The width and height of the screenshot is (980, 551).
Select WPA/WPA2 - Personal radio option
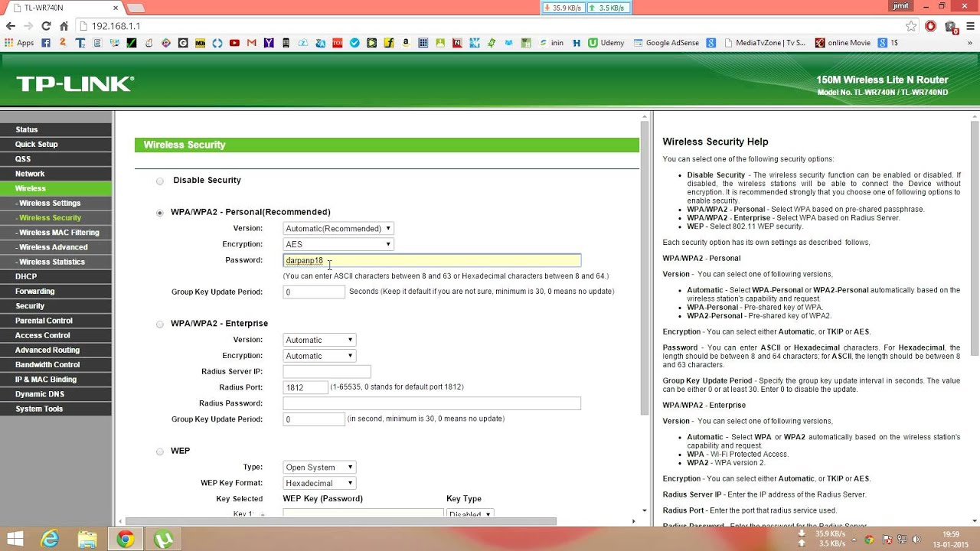click(160, 213)
